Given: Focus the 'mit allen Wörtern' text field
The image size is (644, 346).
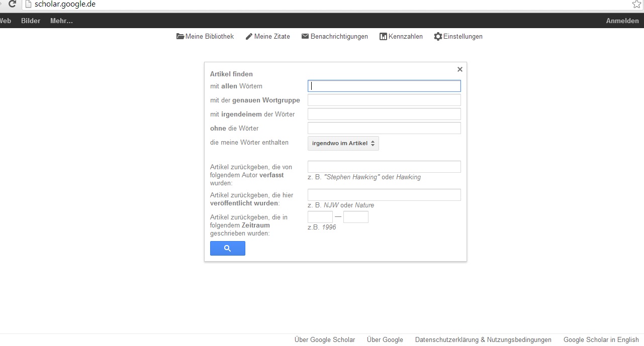Looking at the screenshot, I should pyautogui.click(x=384, y=86).
